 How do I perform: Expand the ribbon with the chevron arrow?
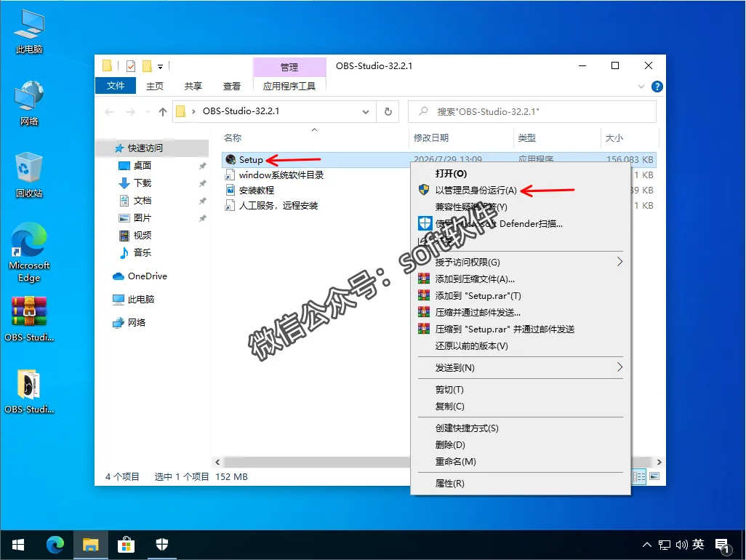(641, 87)
